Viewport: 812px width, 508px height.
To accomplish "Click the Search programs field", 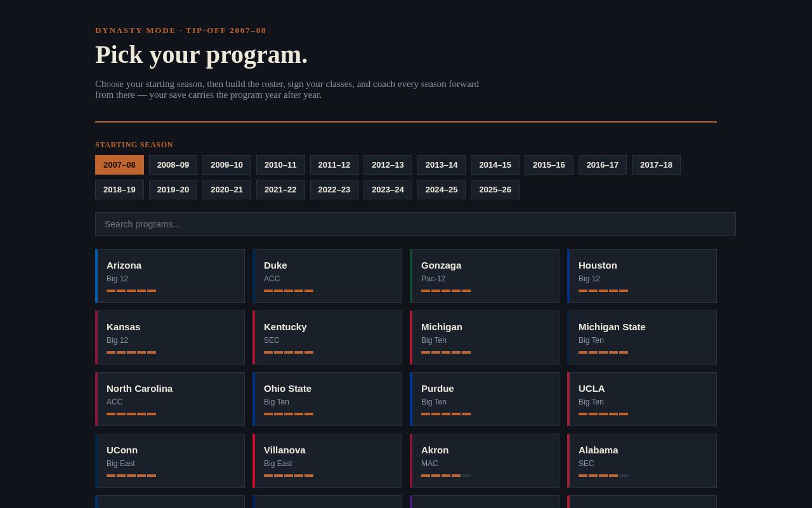I will click(x=416, y=224).
